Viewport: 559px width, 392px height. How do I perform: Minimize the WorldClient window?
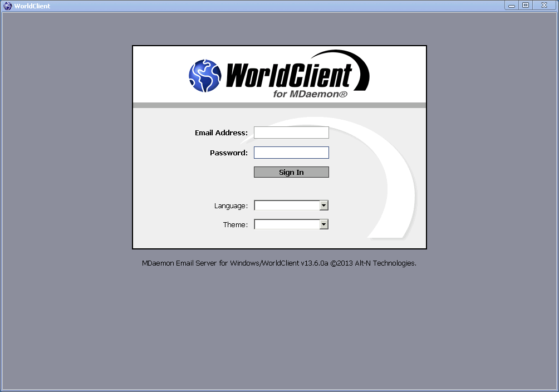[512, 6]
